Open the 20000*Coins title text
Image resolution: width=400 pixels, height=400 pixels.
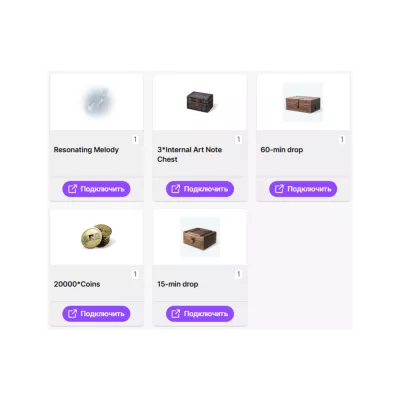tap(77, 284)
